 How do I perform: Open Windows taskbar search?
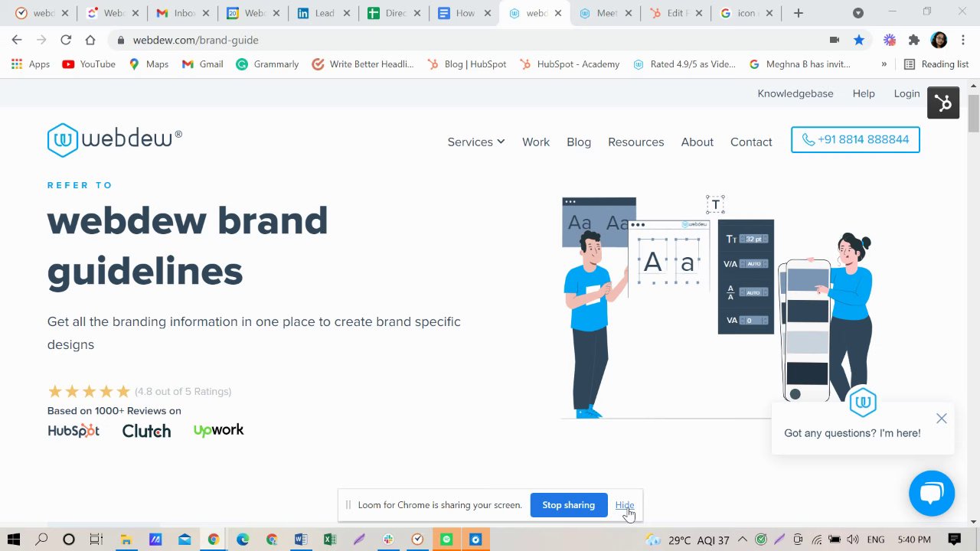[x=41, y=540]
